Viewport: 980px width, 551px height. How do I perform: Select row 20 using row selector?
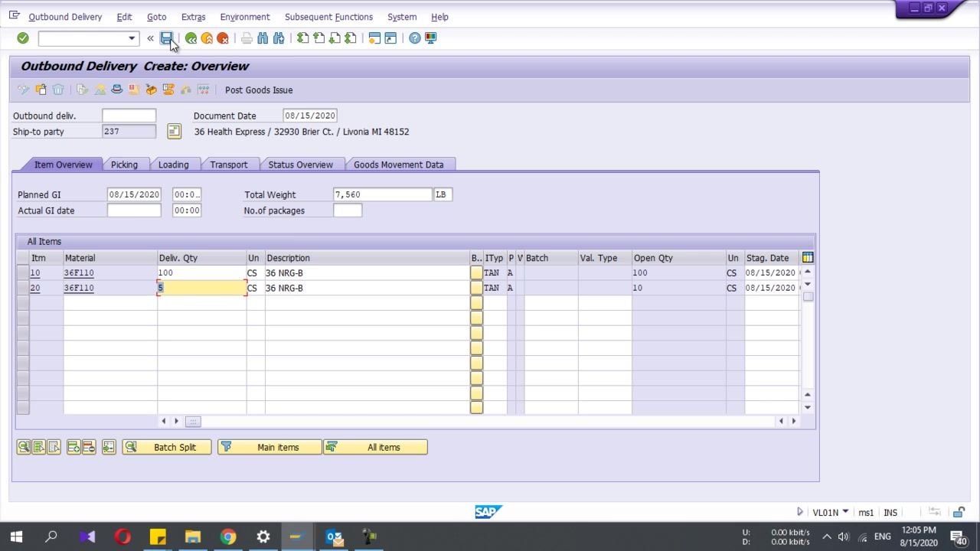[23, 288]
